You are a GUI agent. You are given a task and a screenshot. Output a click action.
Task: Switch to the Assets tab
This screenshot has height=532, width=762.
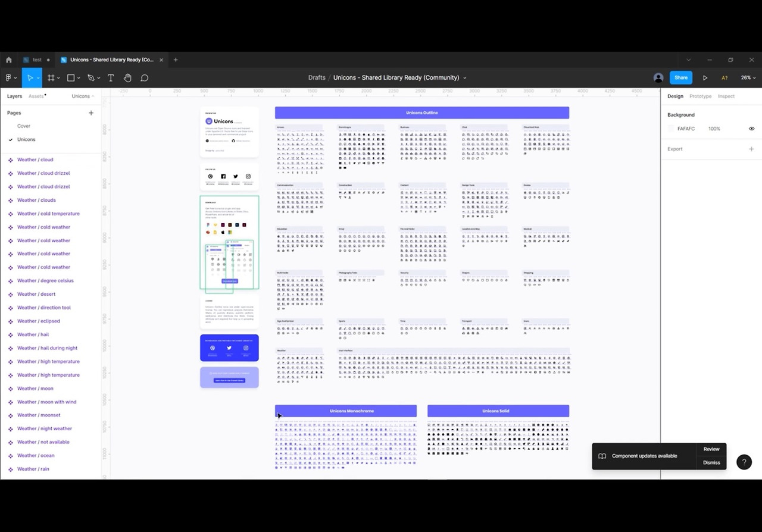coord(36,96)
